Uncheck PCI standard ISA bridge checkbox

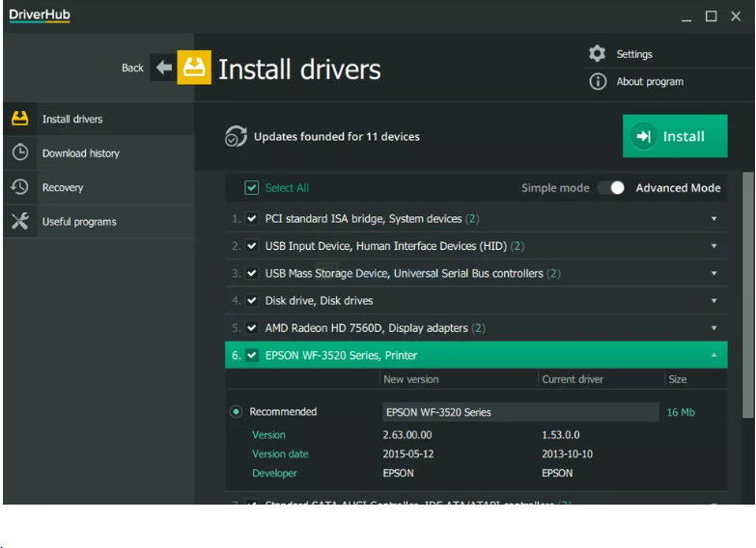point(252,218)
